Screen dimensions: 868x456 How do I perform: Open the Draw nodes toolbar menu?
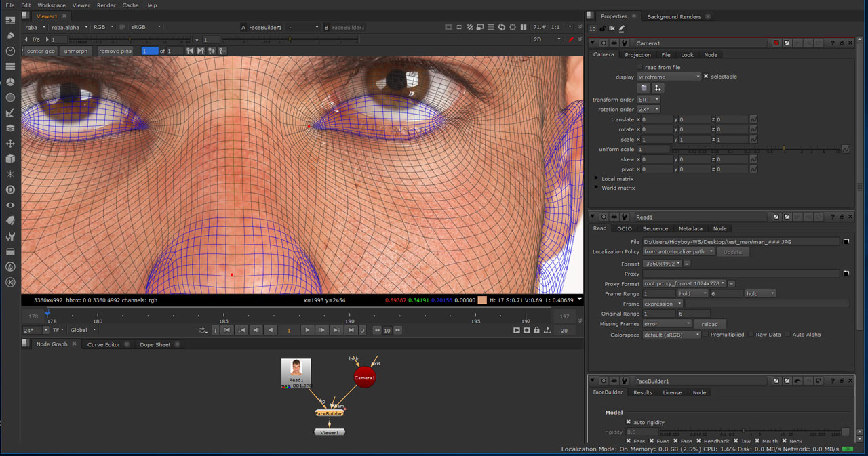10,35
